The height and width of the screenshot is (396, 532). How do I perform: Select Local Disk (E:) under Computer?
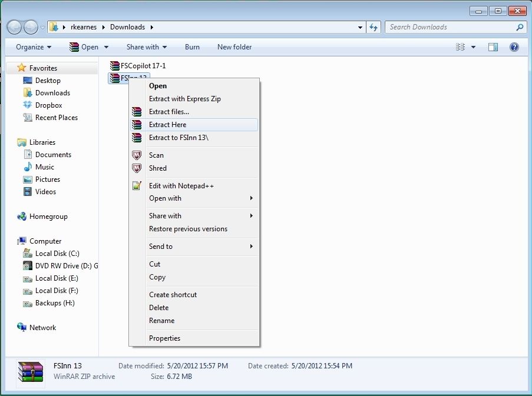click(57, 278)
